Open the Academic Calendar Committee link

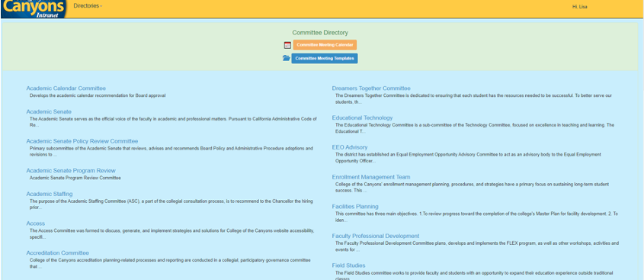click(x=66, y=88)
